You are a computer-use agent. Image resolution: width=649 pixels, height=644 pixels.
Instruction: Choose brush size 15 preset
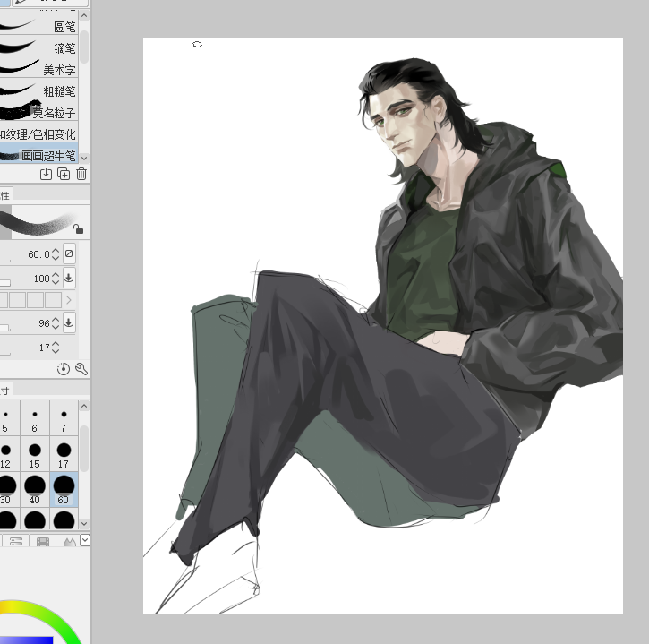[35, 454]
